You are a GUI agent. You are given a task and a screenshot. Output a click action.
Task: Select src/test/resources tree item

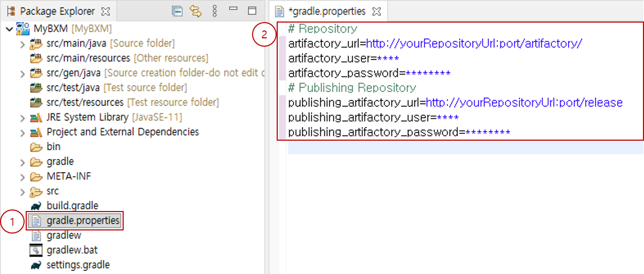point(133,102)
